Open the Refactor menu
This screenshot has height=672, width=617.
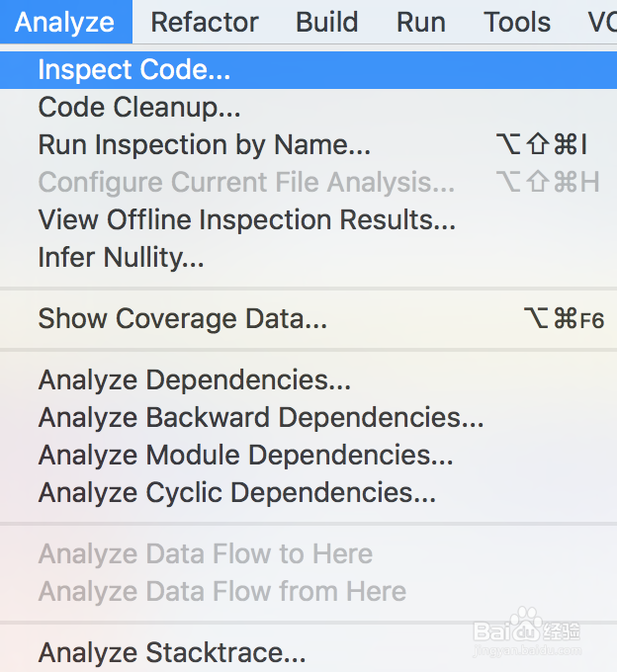205,22
